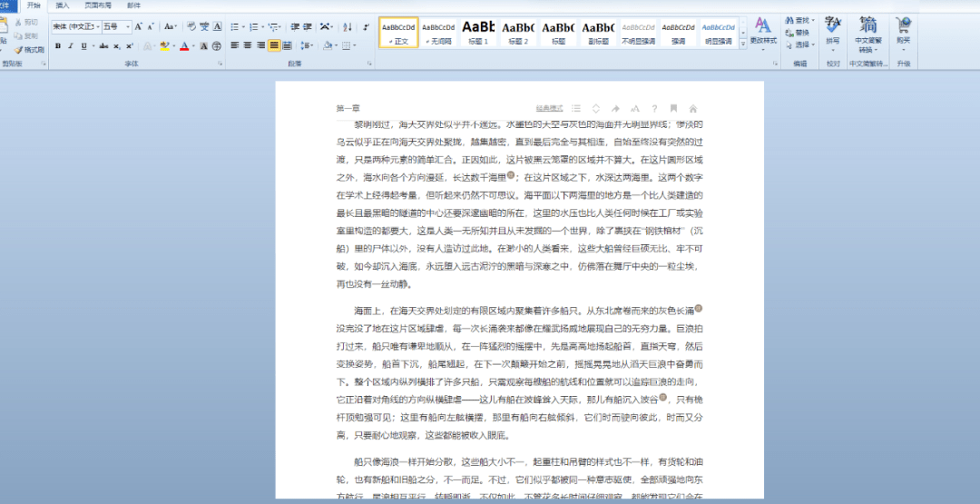Screen dimensions: 980x504
Task: Select the 标题 1 style
Action: point(478,32)
